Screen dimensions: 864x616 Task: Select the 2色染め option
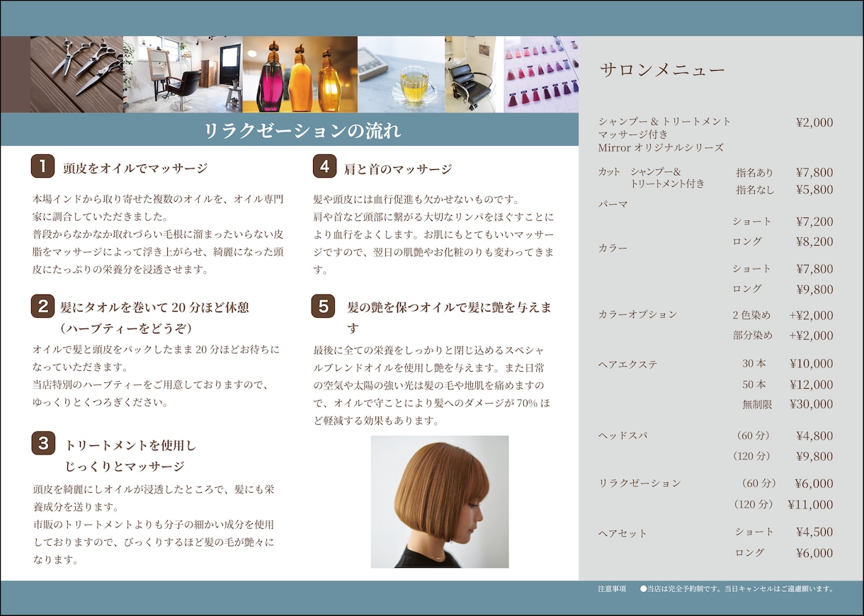pyautogui.click(x=751, y=315)
